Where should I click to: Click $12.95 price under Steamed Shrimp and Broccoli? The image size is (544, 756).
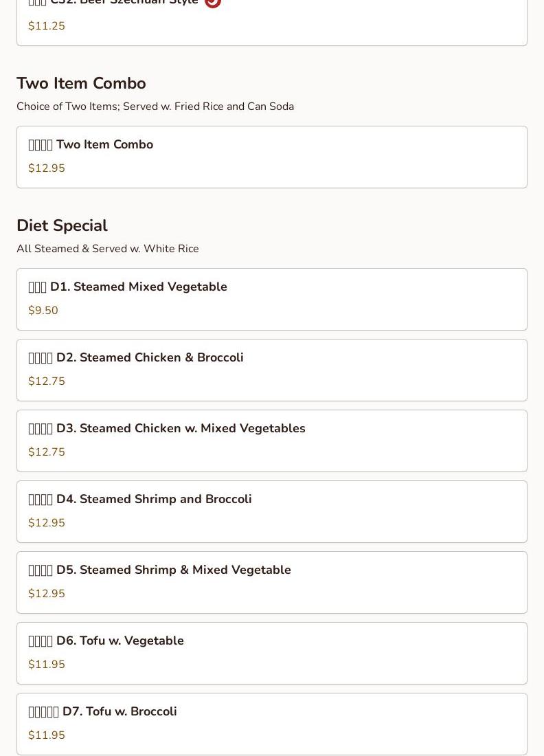click(x=47, y=523)
